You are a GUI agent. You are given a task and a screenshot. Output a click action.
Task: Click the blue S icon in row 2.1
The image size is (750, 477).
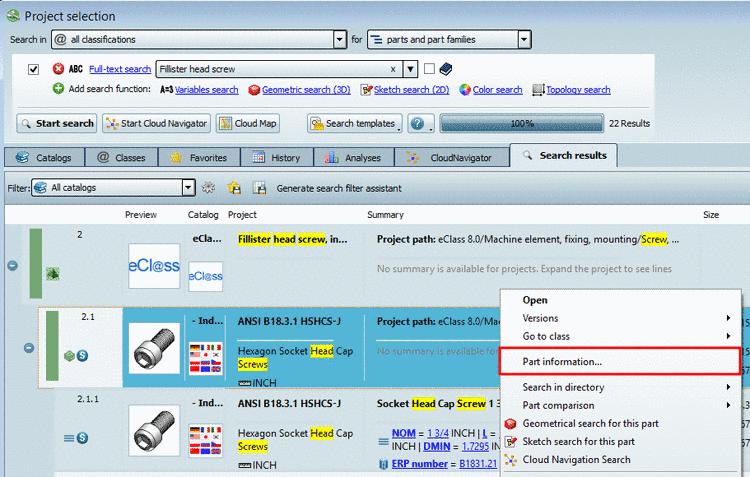pyautogui.click(x=82, y=355)
